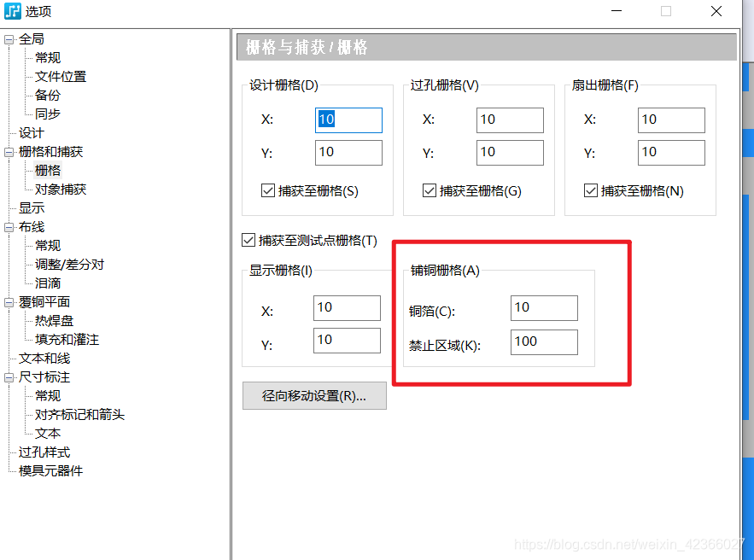Toggle 捕获至栅格(G) for via grid
The image size is (754, 560).
click(x=430, y=191)
